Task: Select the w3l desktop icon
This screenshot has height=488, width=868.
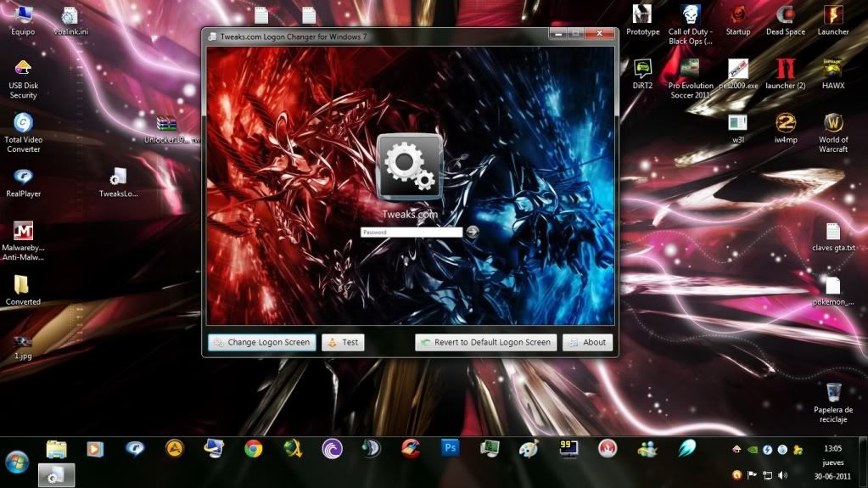Action: (738, 128)
